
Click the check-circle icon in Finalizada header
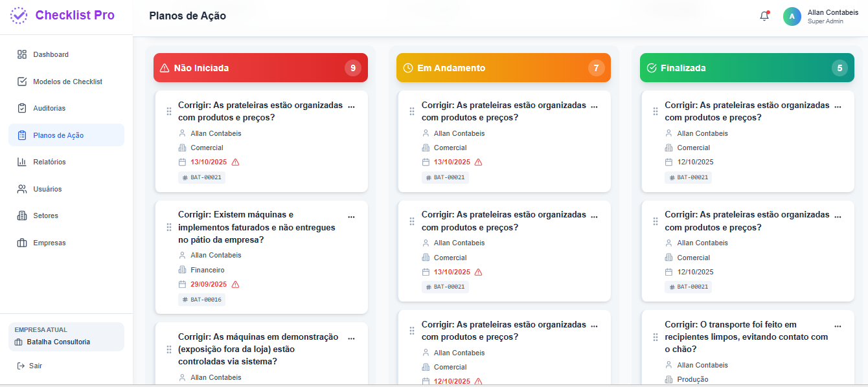pyautogui.click(x=652, y=68)
